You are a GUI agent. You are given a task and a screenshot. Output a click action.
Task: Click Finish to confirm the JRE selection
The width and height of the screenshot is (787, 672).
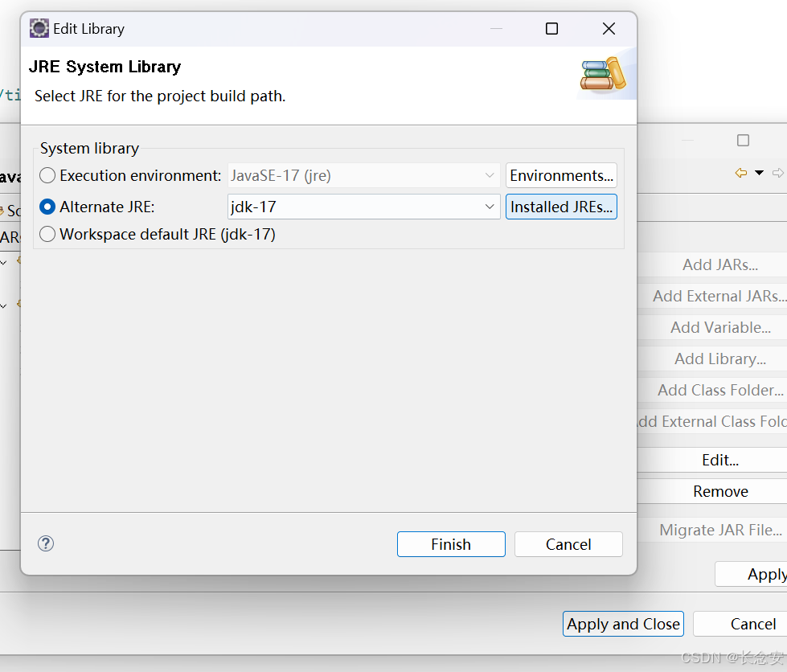coord(451,544)
